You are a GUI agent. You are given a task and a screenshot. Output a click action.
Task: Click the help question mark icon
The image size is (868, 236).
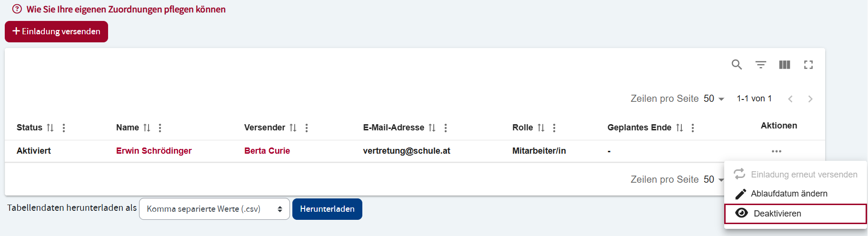17,9
